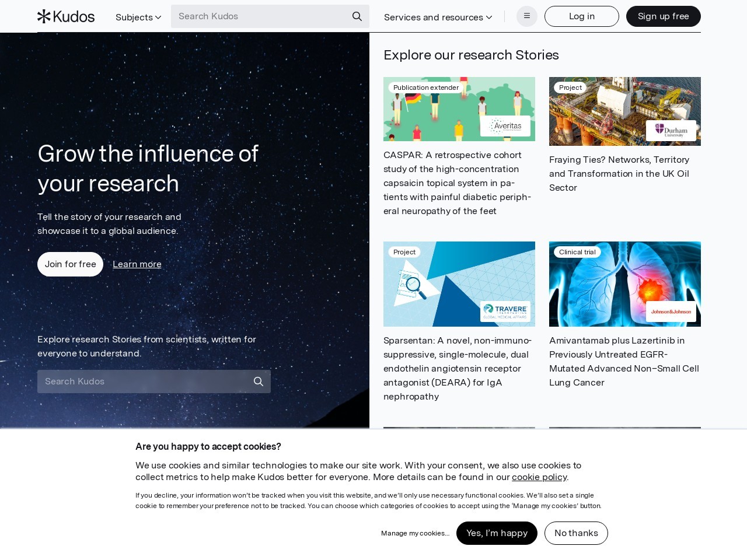Expand the Subjects dropdown
This screenshot has height=560, width=747.
138,17
